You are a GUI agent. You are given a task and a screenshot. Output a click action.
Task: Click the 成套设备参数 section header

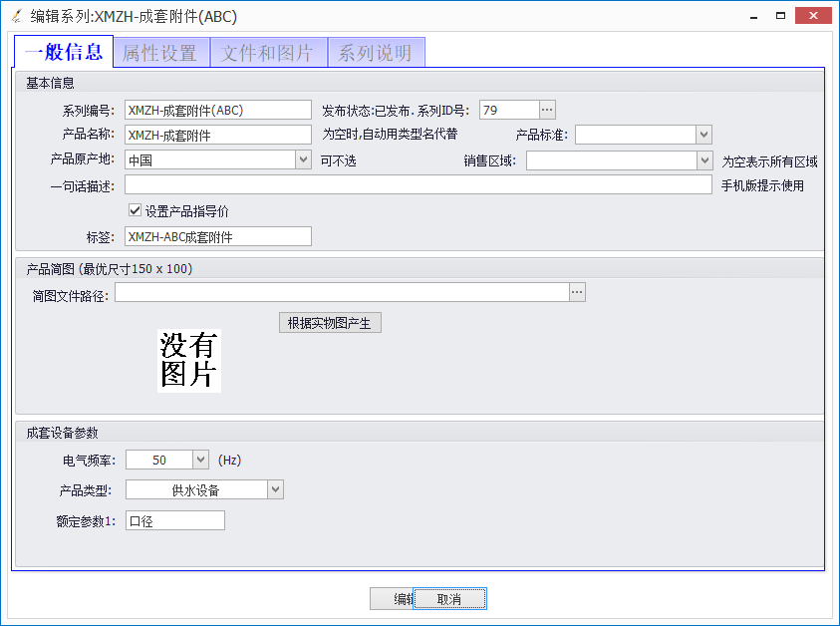coord(62,433)
